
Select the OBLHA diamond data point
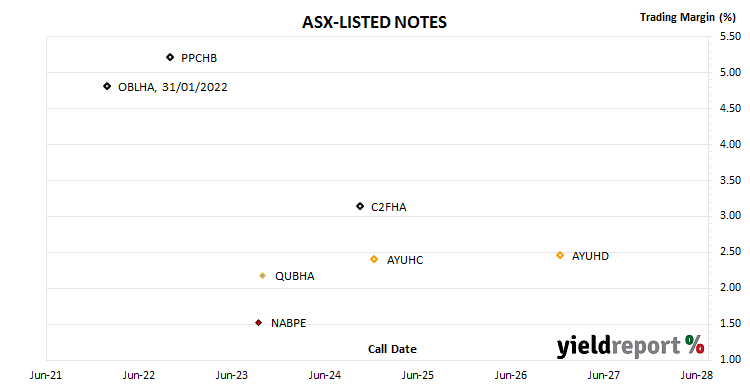(107, 86)
